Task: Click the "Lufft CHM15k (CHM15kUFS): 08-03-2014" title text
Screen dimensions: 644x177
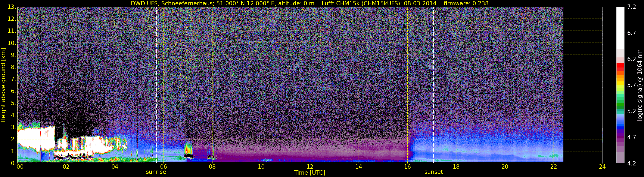Action: [x=379, y=3]
